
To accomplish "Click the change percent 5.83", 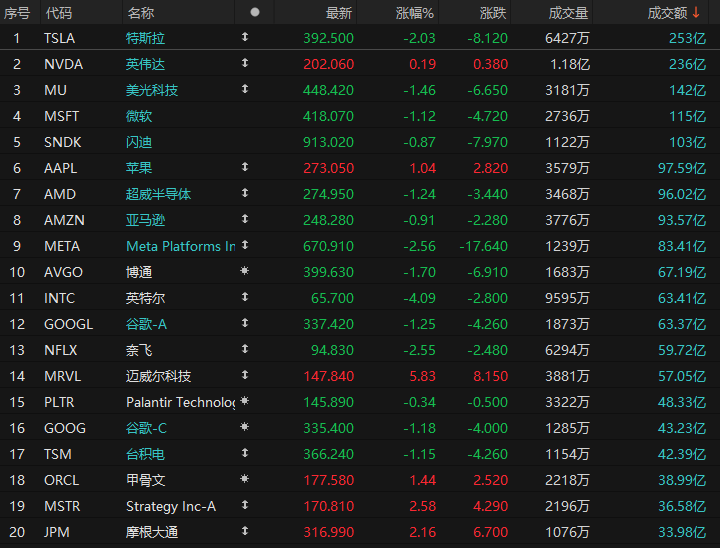I will [x=422, y=376].
